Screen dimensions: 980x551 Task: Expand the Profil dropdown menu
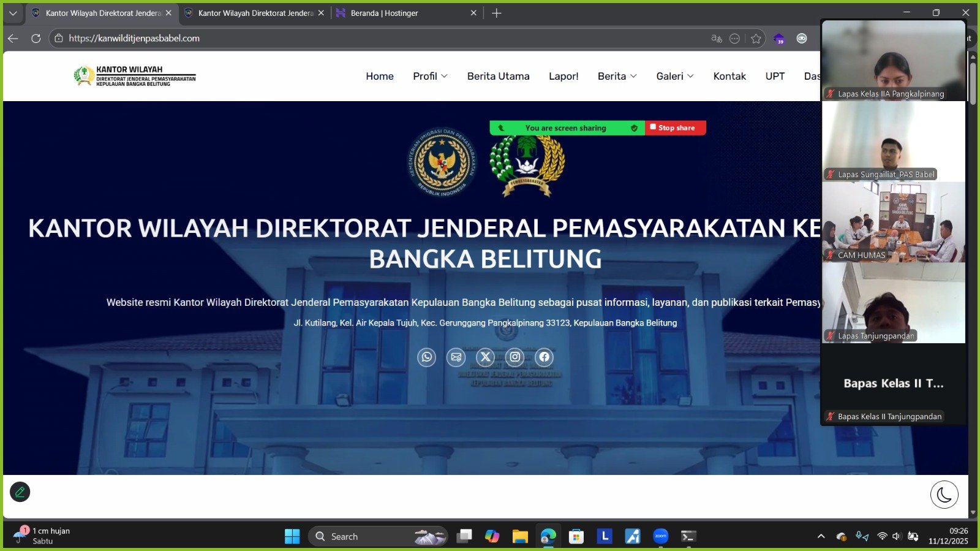point(430,76)
